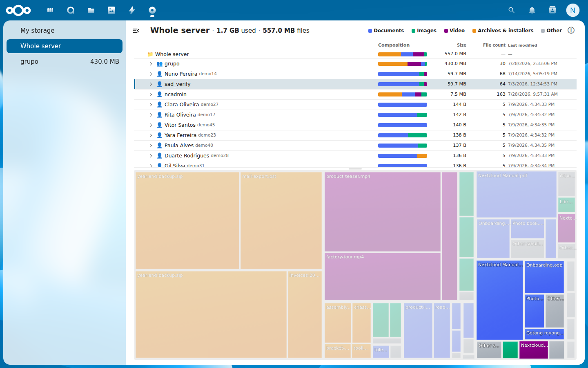Open the notifications bell
Screen dimensions: 588x368
tap(532, 10)
